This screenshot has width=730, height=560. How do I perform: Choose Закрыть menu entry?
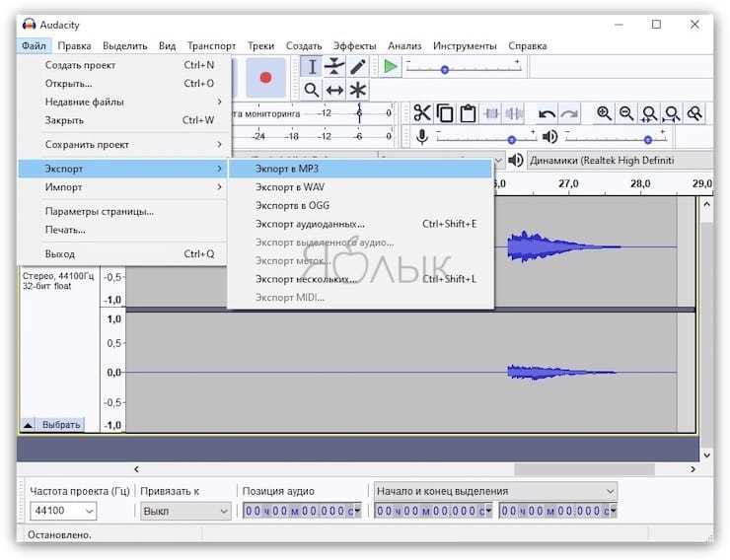[x=124, y=120]
